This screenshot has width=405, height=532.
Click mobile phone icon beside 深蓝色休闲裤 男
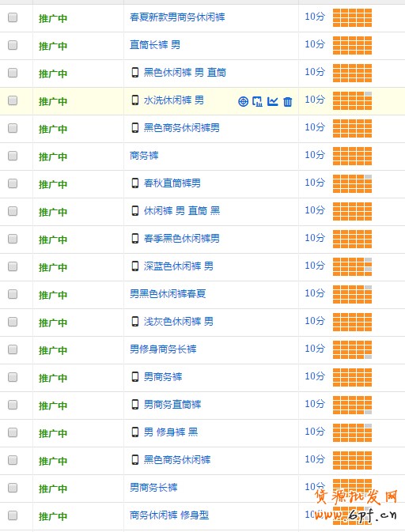click(135, 266)
